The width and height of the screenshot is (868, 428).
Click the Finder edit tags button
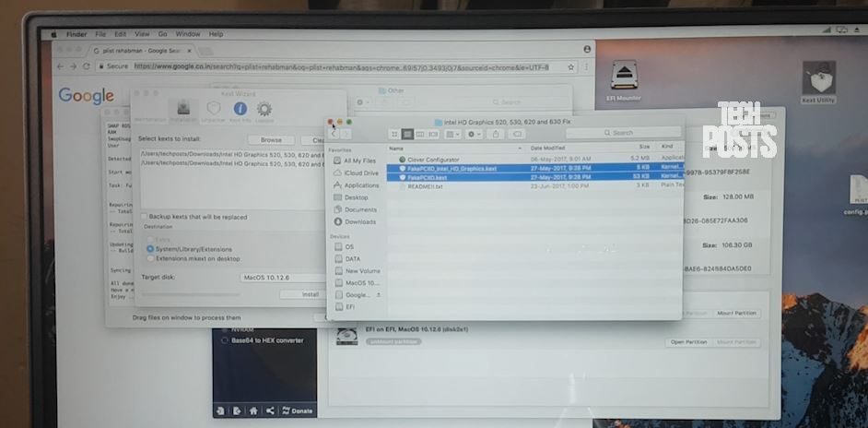(x=517, y=134)
